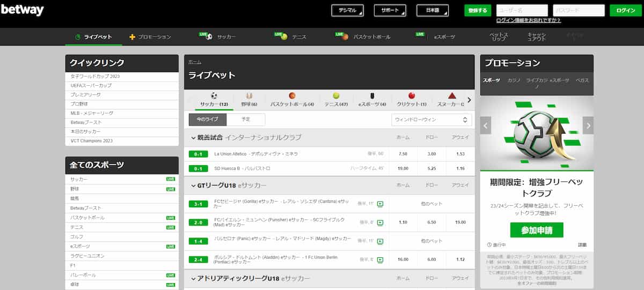Image resolution: width=644 pixels, height=290 pixels.
Task: Click the forgot login info link
Action: pyautogui.click(x=528, y=20)
